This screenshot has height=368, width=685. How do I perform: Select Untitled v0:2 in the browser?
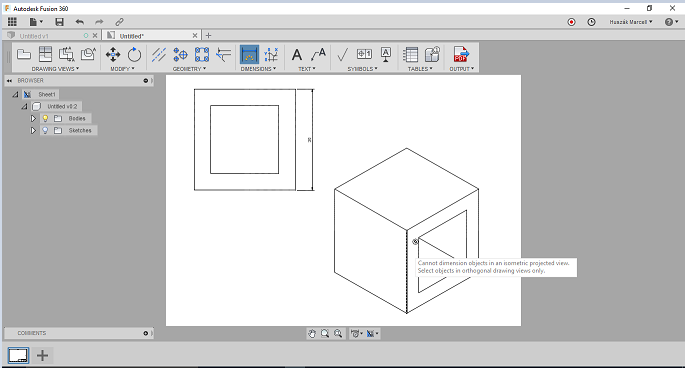point(62,106)
